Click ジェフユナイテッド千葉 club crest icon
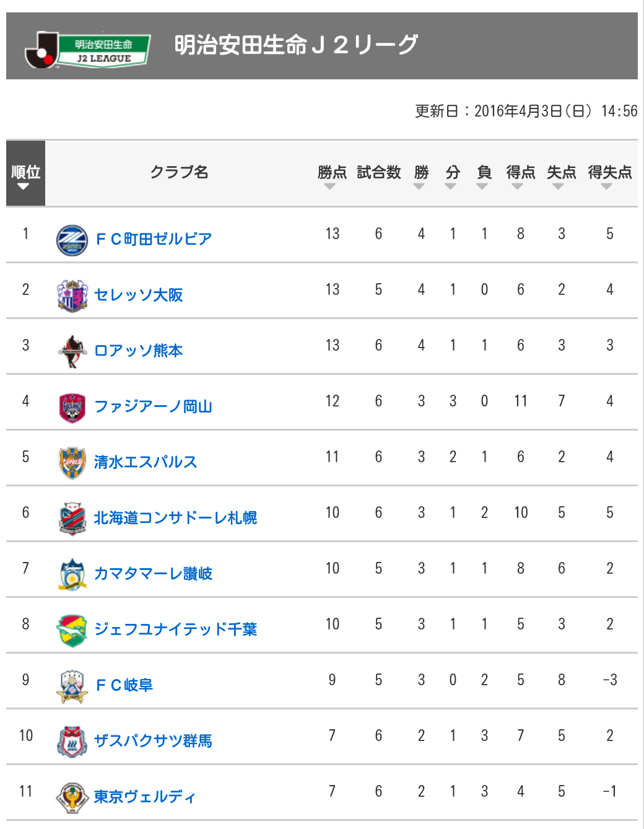Screen dimensions: 644x829 (x=72, y=630)
